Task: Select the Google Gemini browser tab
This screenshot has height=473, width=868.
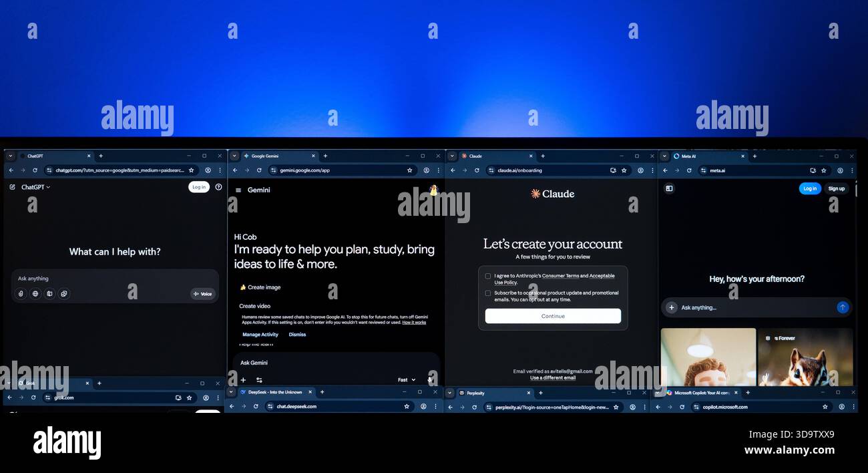Action: tap(279, 156)
